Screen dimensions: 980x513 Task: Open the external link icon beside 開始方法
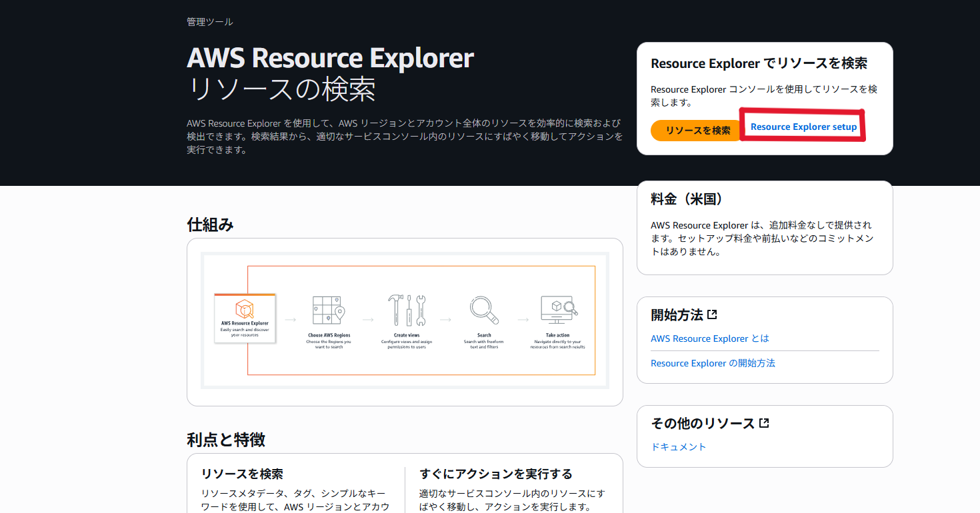click(x=713, y=313)
